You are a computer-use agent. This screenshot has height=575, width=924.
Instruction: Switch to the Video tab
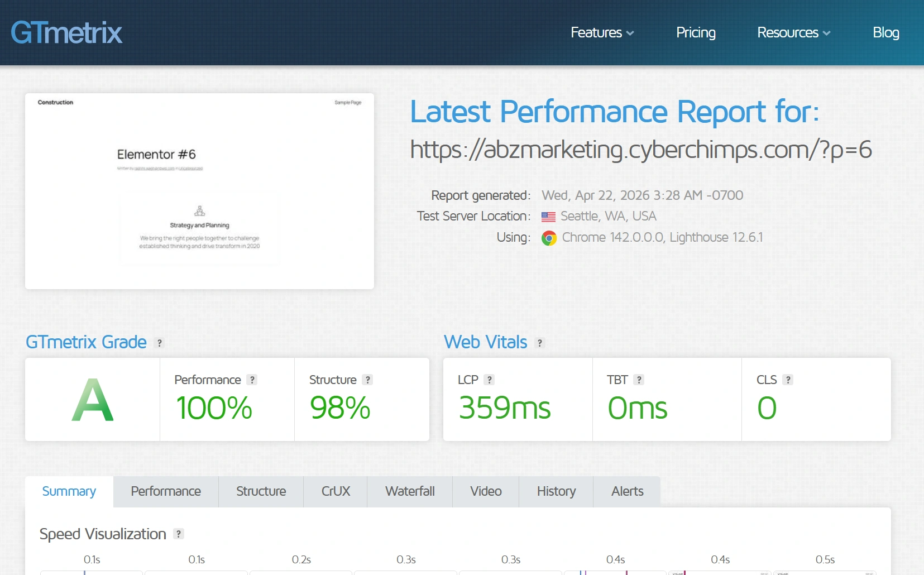coord(486,491)
